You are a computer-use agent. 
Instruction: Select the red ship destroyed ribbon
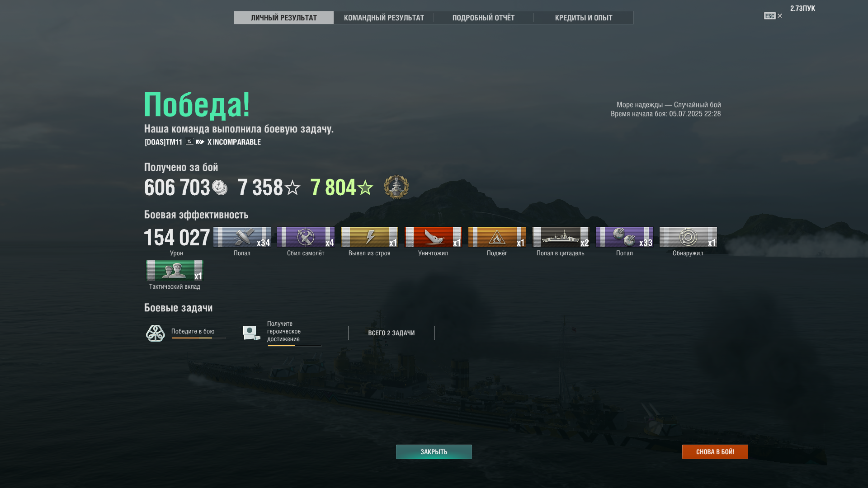click(433, 237)
